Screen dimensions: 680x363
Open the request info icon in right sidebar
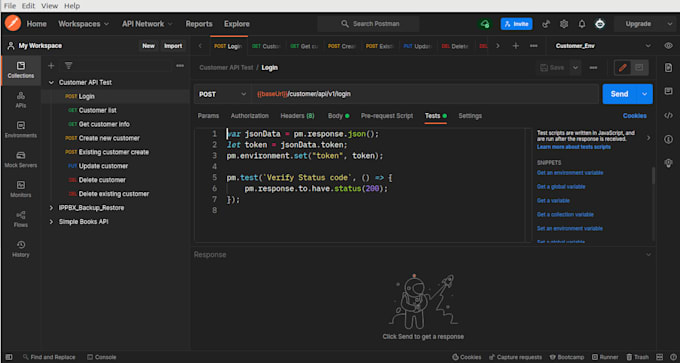click(668, 139)
